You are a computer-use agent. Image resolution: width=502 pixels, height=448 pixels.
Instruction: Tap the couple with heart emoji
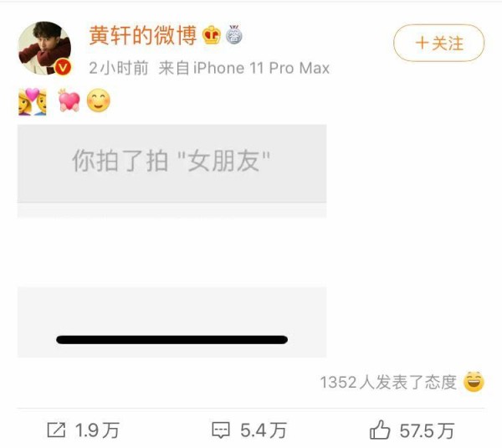pos(33,101)
